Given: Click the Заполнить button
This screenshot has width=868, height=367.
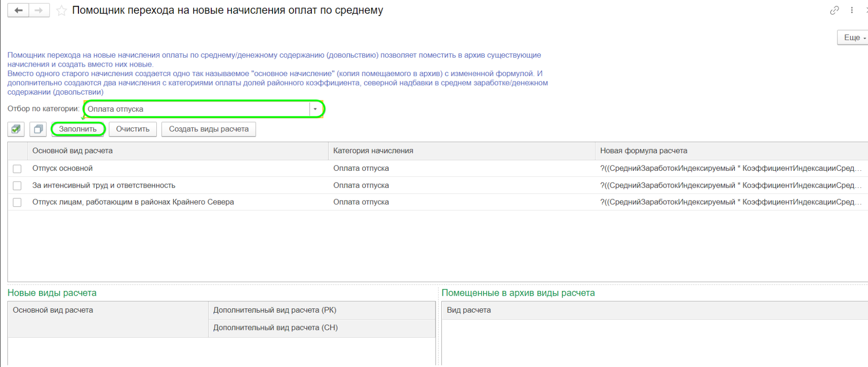Looking at the screenshot, I should (78, 129).
